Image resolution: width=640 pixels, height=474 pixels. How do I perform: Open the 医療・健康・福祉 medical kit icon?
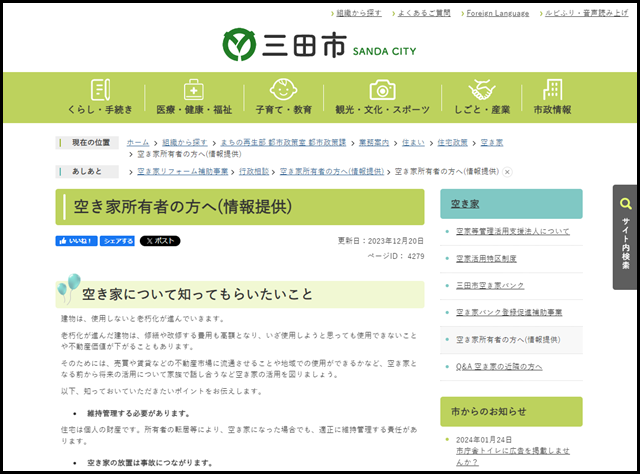point(194,89)
